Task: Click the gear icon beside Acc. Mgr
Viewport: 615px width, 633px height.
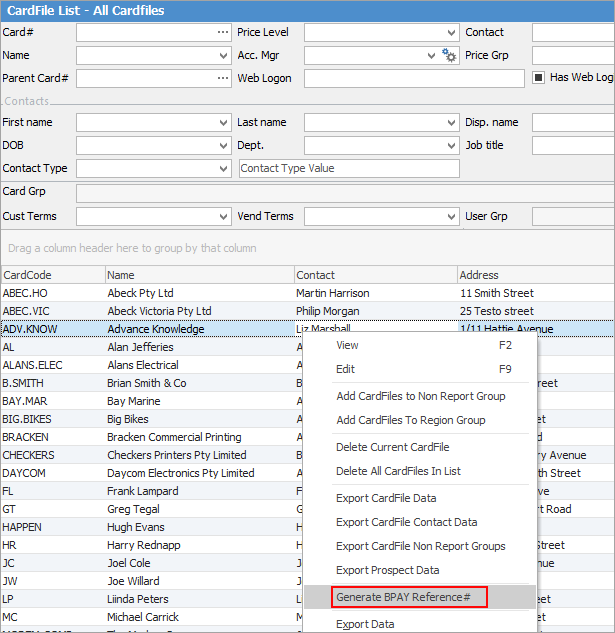Action: point(449,56)
